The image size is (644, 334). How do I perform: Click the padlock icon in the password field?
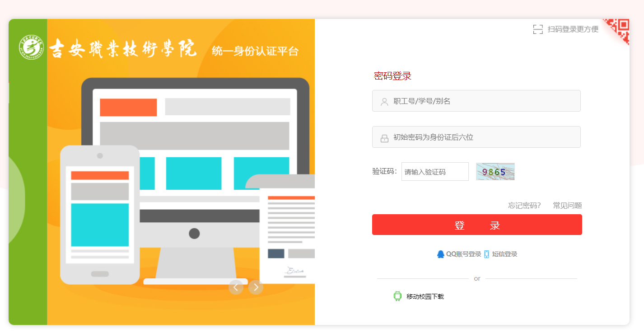coord(384,138)
